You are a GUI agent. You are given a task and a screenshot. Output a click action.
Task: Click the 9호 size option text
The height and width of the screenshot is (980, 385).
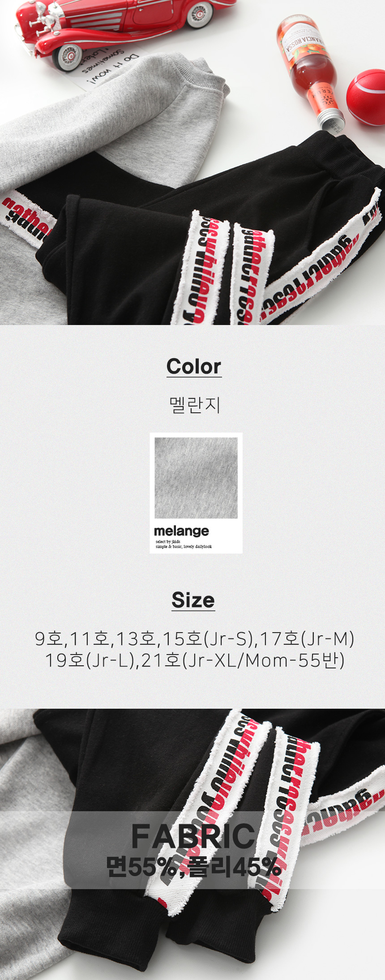[49, 639]
